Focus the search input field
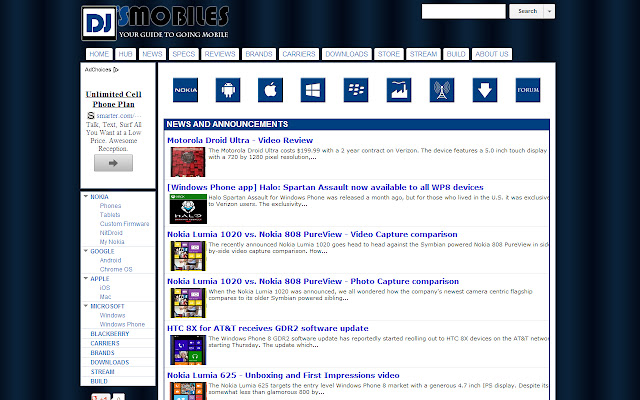The height and width of the screenshot is (400, 640). point(464,11)
